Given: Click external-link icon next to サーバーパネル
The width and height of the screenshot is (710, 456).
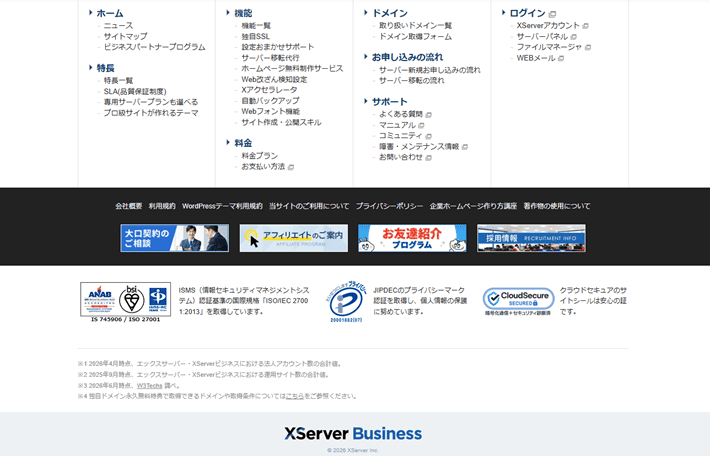Looking at the screenshot, I should (x=574, y=37).
